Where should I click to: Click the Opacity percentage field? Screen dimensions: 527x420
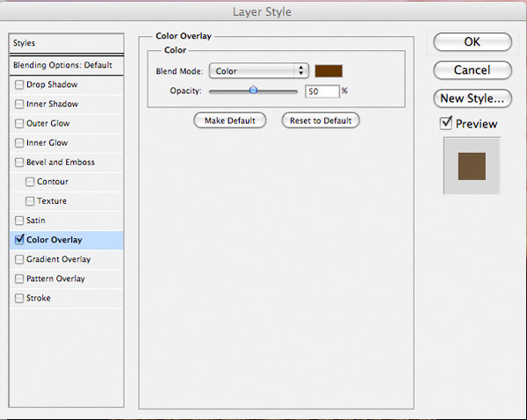[x=322, y=91]
